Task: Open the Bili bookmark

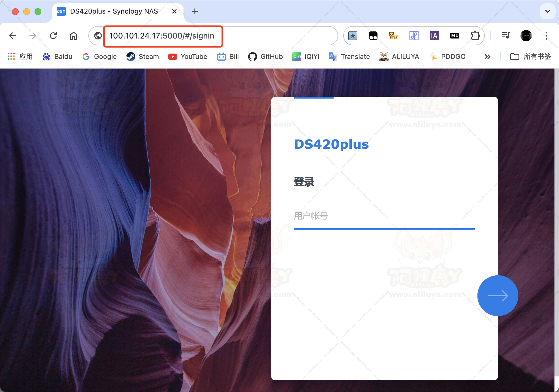Action: click(x=228, y=57)
